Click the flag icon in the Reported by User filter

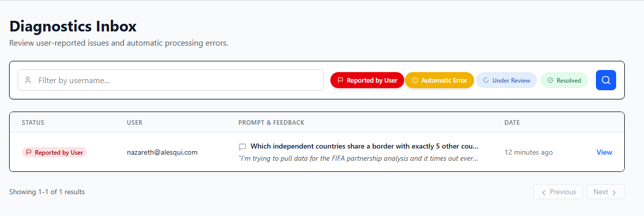tap(340, 80)
